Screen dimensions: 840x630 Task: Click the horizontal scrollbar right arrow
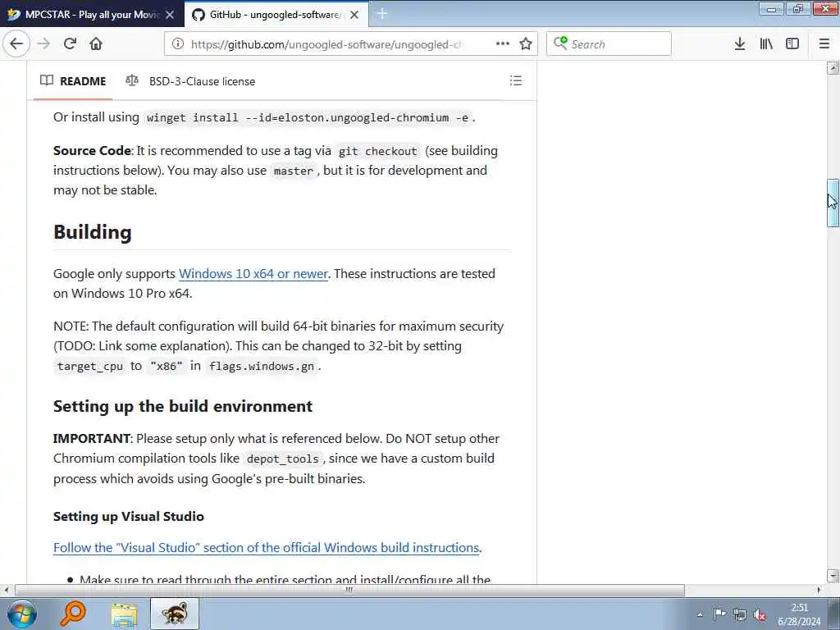coord(819,591)
